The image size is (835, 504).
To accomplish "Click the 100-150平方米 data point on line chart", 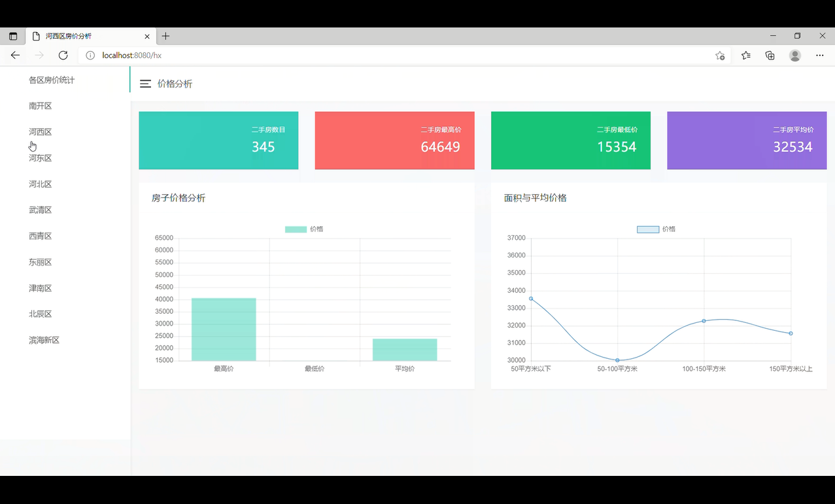I will (704, 321).
